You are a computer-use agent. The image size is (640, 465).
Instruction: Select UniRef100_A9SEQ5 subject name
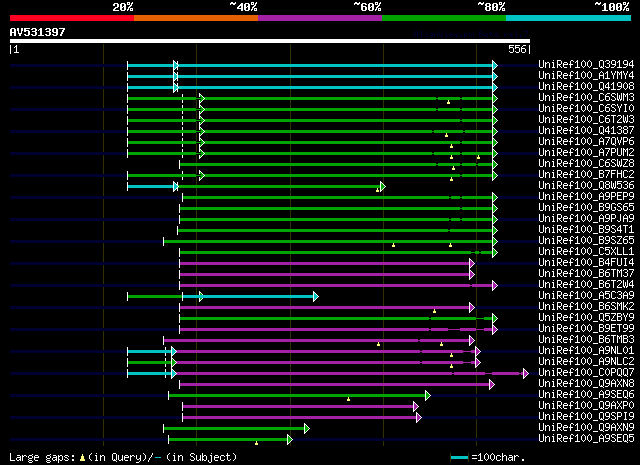coord(586,439)
